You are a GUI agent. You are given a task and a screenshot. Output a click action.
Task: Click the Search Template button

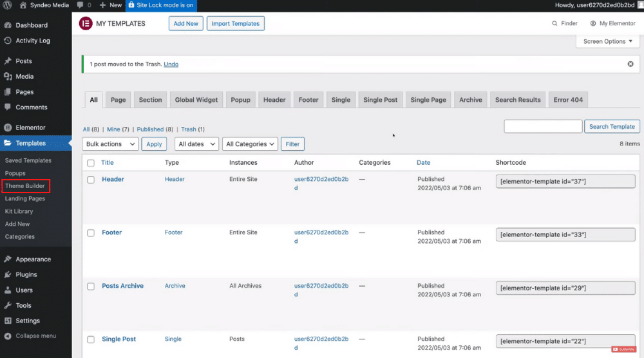[x=612, y=126]
